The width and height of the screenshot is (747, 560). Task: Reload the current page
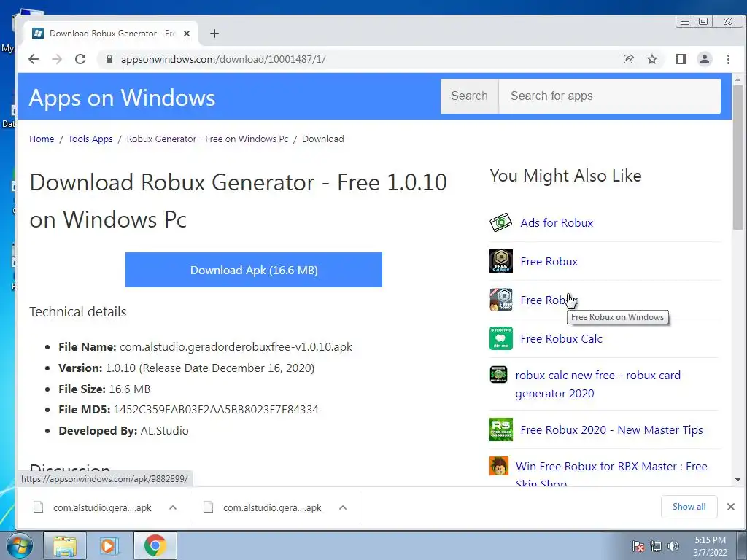pyautogui.click(x=80, y=59)
